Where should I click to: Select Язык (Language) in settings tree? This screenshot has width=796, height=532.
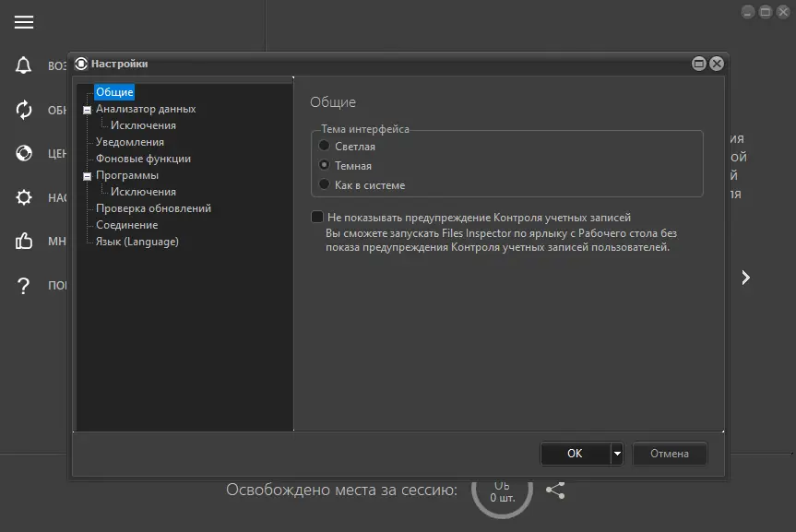(x=137, y=242)
